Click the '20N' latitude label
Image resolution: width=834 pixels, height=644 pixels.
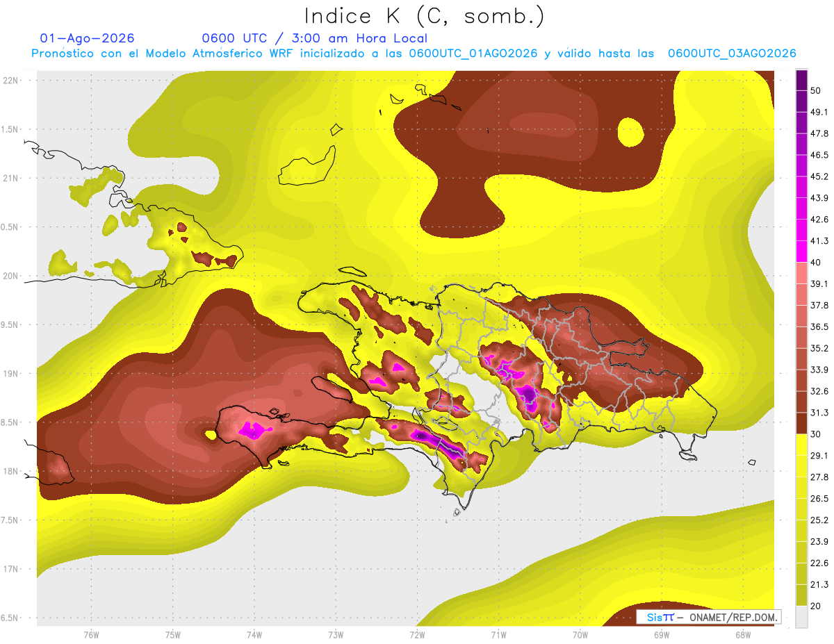tap(11, 276)
